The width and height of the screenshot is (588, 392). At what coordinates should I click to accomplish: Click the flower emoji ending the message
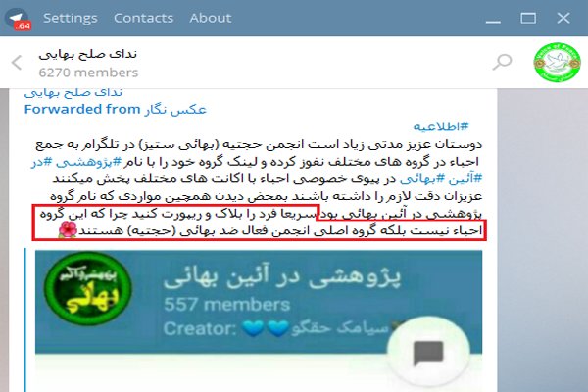coord(68,230)
